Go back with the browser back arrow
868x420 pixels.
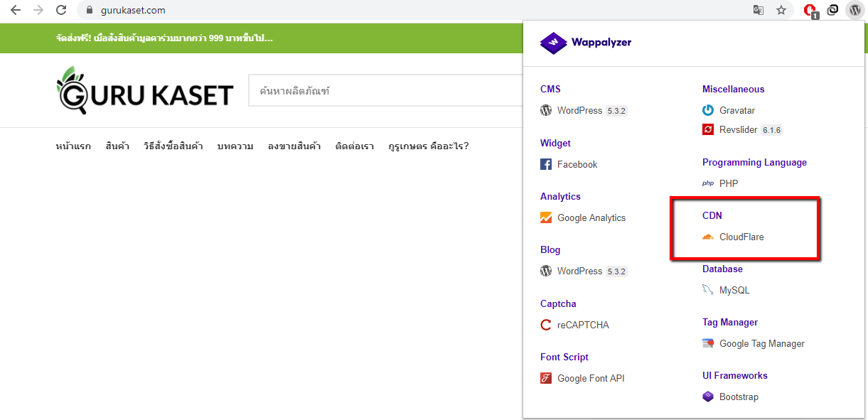point(16,11)
